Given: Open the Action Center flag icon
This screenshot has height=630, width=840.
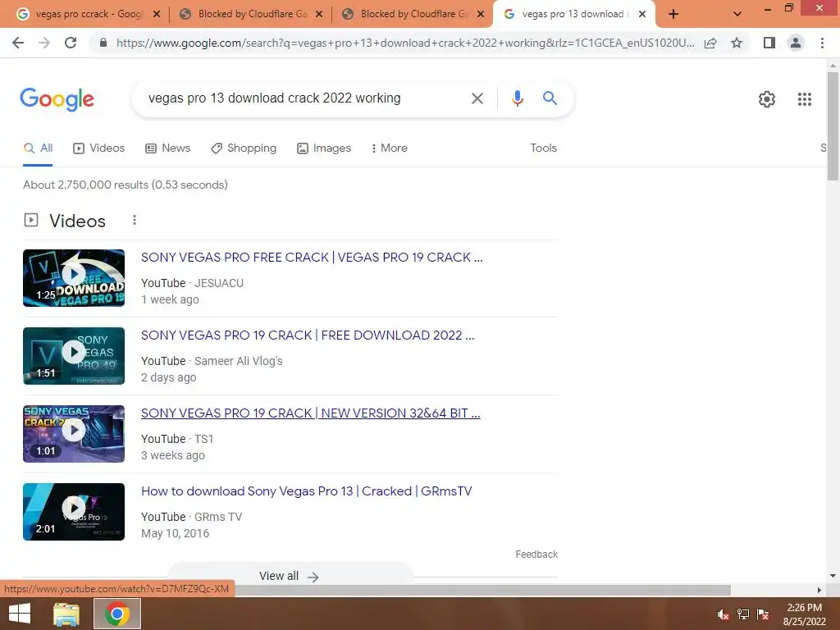Looking at the screenshot, I should [763, 614].
